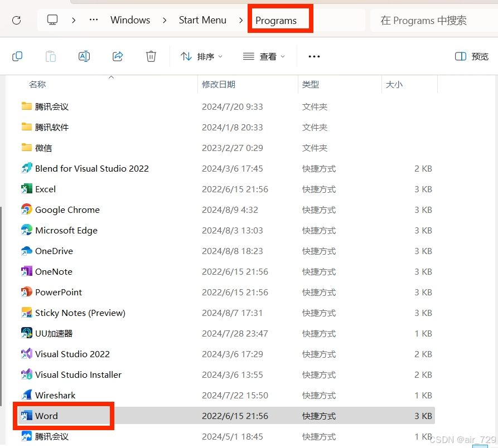Click the Excel shortcut icon

coord(27,189)
